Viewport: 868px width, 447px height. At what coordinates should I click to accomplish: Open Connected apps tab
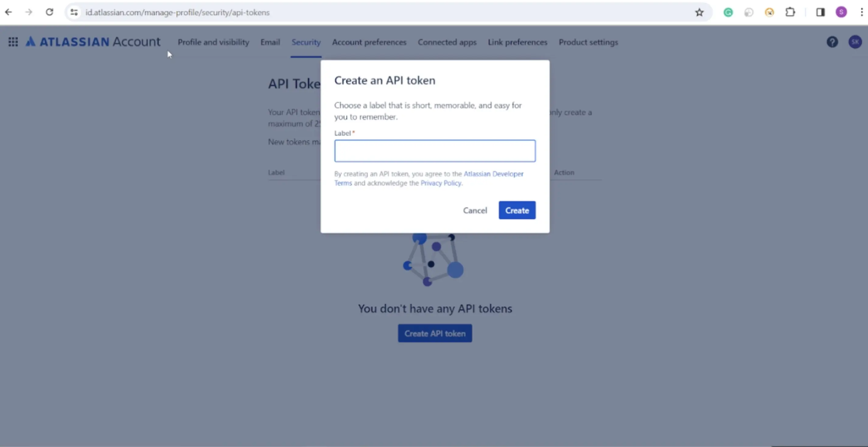[x=447, y=42]
